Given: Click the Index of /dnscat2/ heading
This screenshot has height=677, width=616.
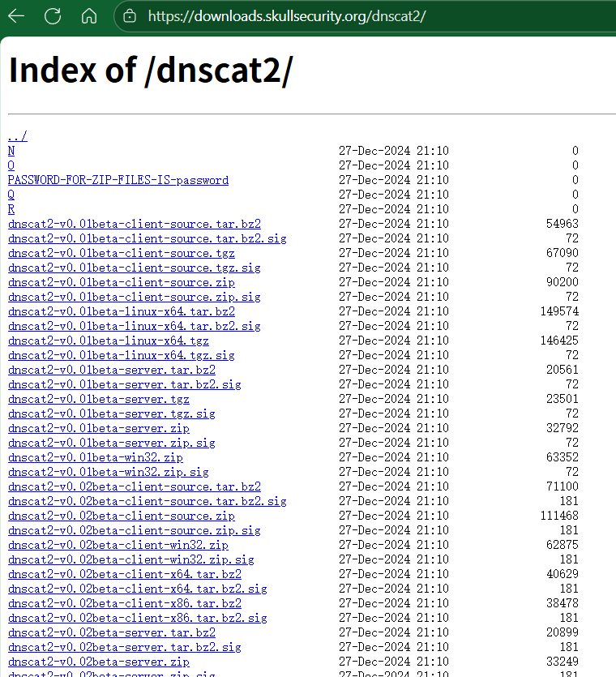Looking at the screenshot, I should pos(151,71).
